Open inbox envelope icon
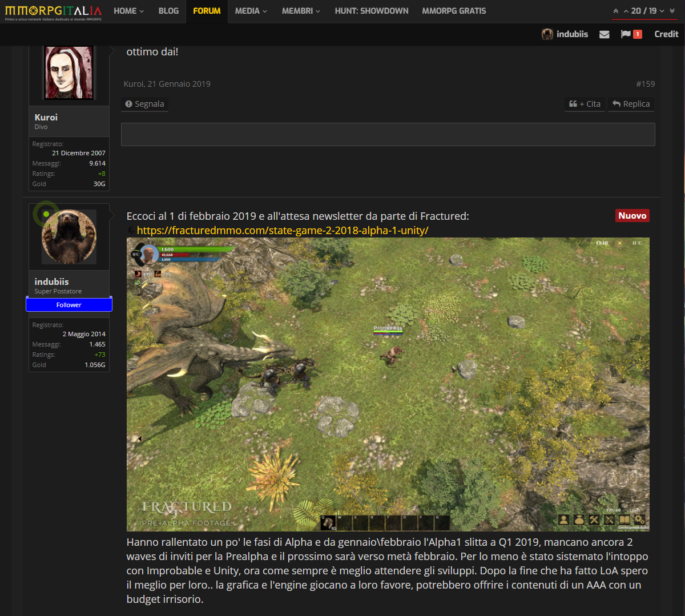Image resolution: width=685 pixels, height=616 pixels. coord(605,34)
